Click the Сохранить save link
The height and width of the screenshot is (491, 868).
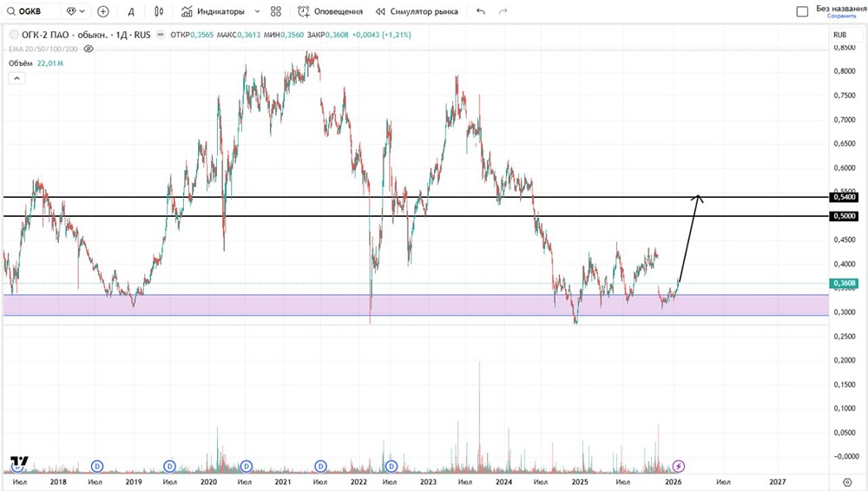point(841,16)
